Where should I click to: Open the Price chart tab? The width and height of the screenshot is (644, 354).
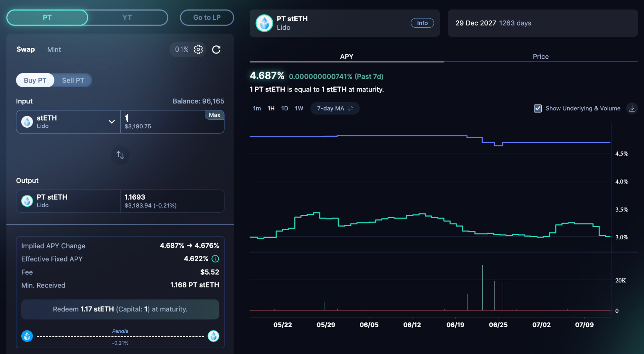tap(540, 56)
